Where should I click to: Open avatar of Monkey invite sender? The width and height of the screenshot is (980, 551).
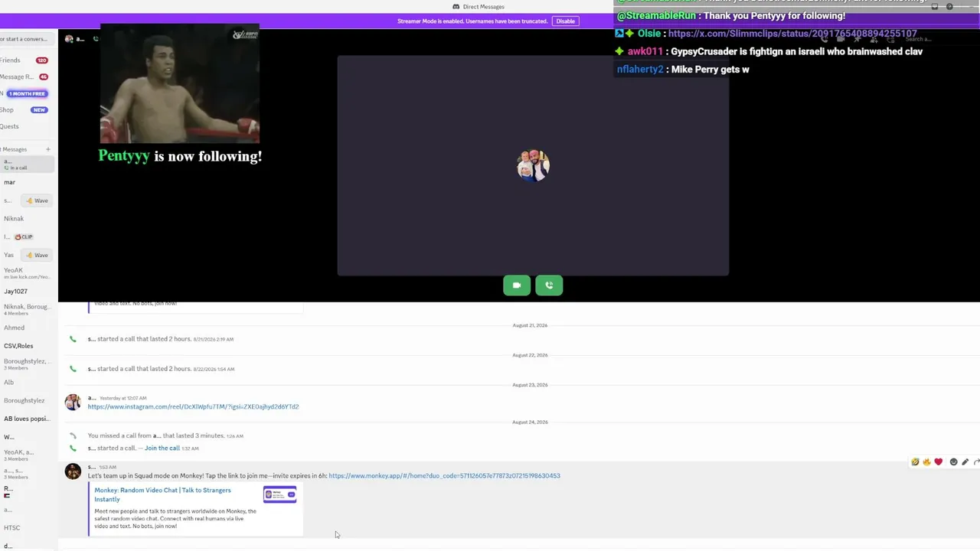click(x=73, y=471)
